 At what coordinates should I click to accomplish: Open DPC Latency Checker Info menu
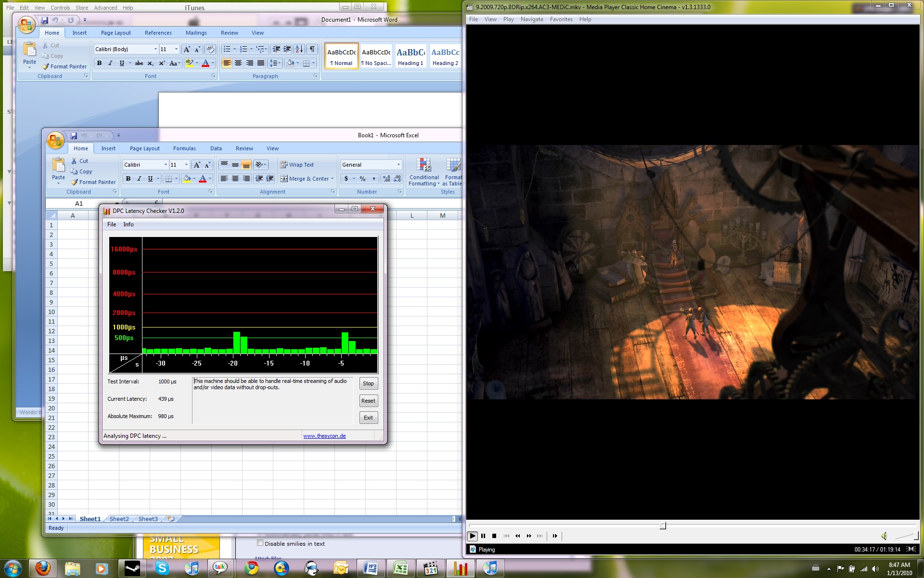click(128, 224)
